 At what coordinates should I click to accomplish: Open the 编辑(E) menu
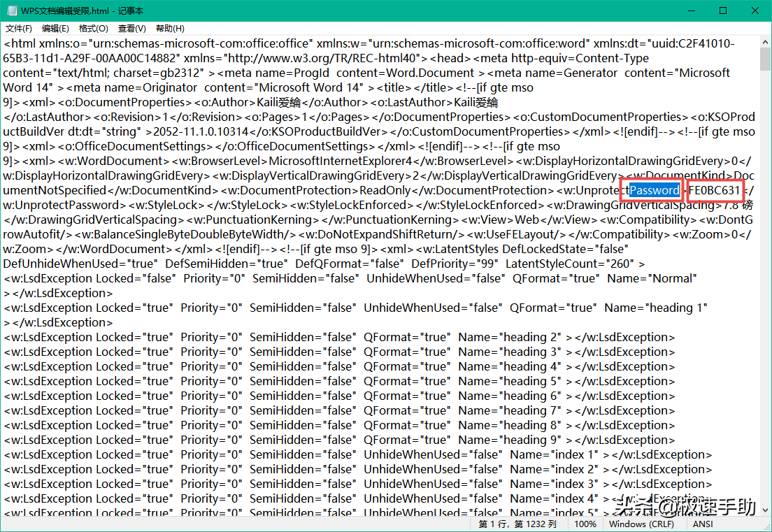(x=55, y=29)
